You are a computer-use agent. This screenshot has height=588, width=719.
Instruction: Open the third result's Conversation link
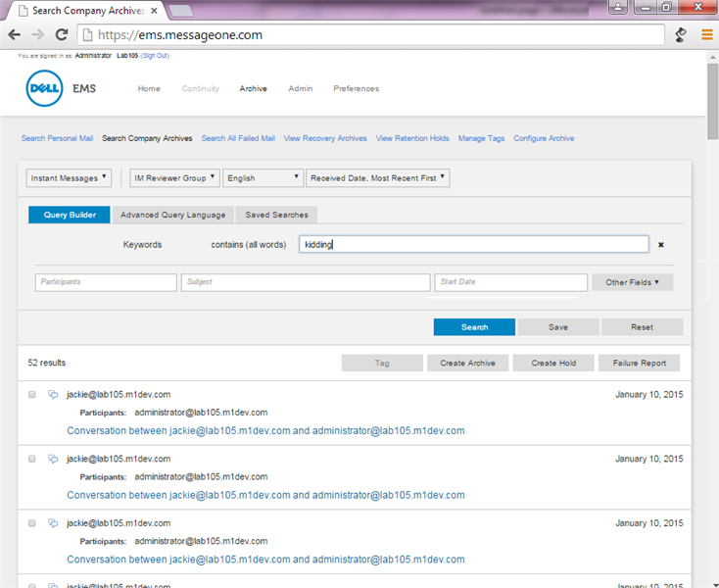pos(265,560)
